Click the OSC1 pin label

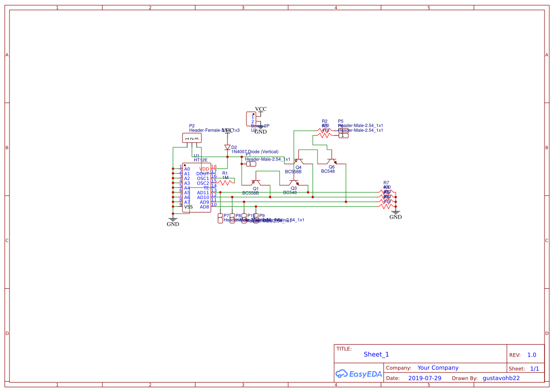(x=203, y=178)
